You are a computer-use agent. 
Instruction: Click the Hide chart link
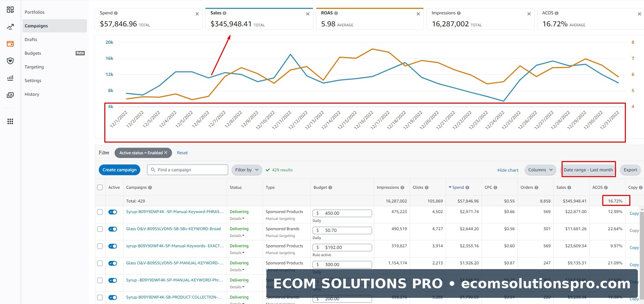pos(508,170)
